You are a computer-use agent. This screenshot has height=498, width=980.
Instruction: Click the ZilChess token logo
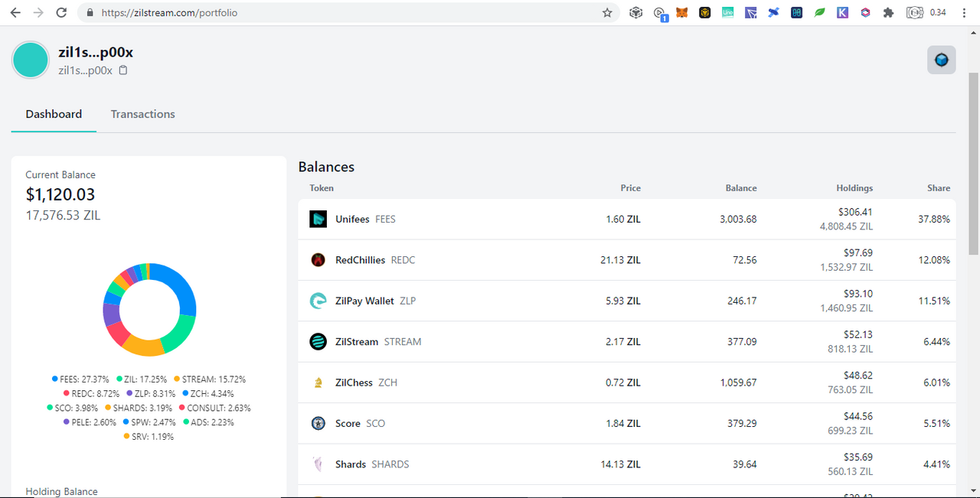click(x=318, y=382)
